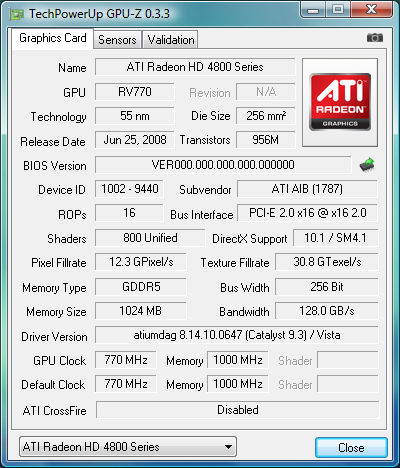Click the BIOS Version text field
400x468 pixels.
(x=223, y=165)
